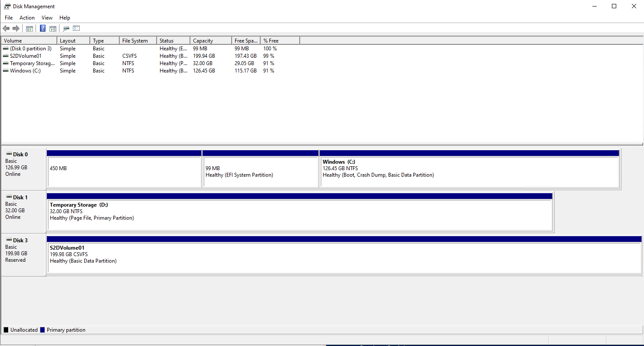Image resolution: width=644 pixels, height=346 pixels.
Task: Open the Action menu
Action: click(x=27, y=17)
